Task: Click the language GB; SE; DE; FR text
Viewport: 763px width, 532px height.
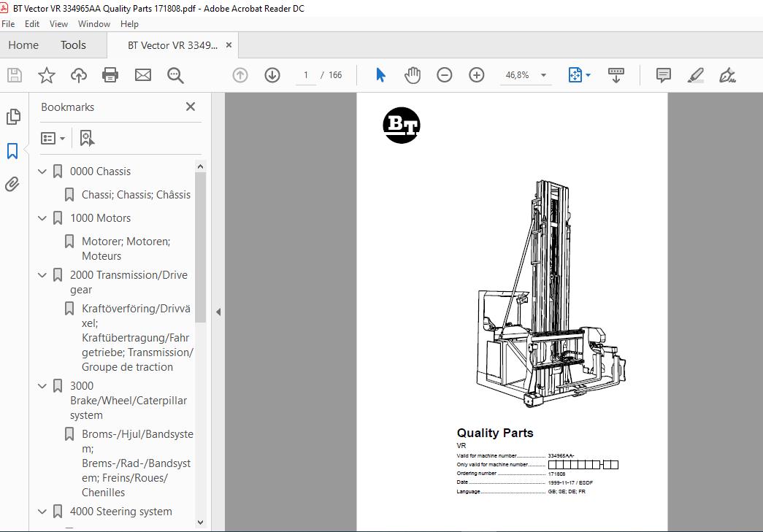Action: point(567,492)
